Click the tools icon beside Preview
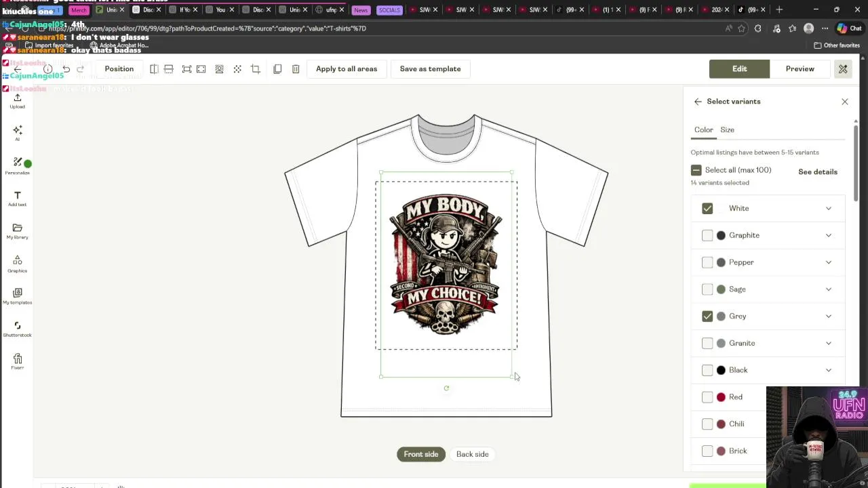Image resolution: width=868 pixels, height=488 pixels. 843,69
